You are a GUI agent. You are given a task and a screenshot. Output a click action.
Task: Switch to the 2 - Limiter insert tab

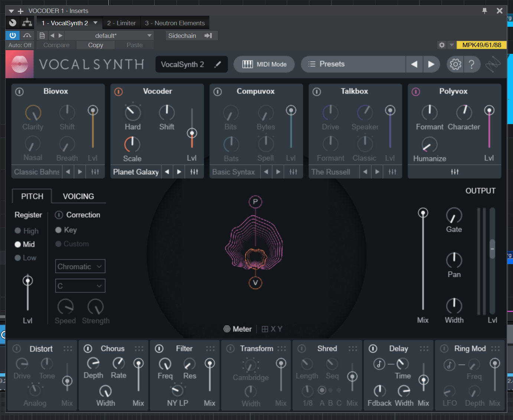tap(121, 23)
